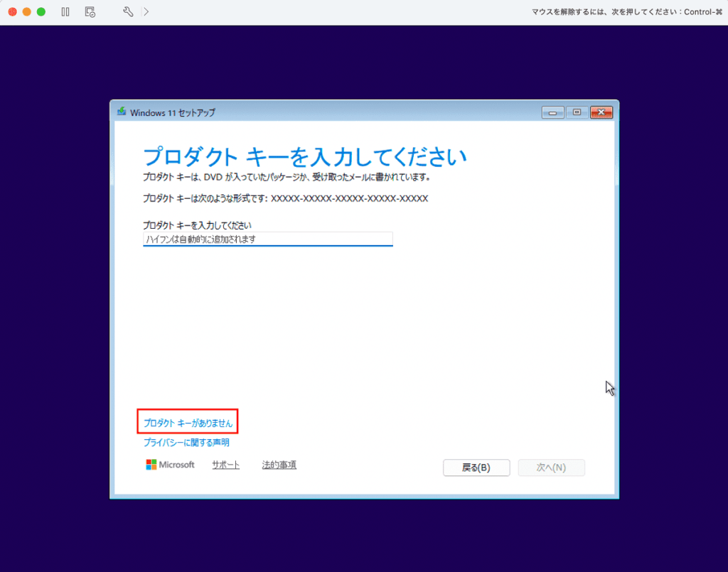Click the DVD package description sentence
Image resolution: width=728 pixels, height=572 pixels.
287,177
